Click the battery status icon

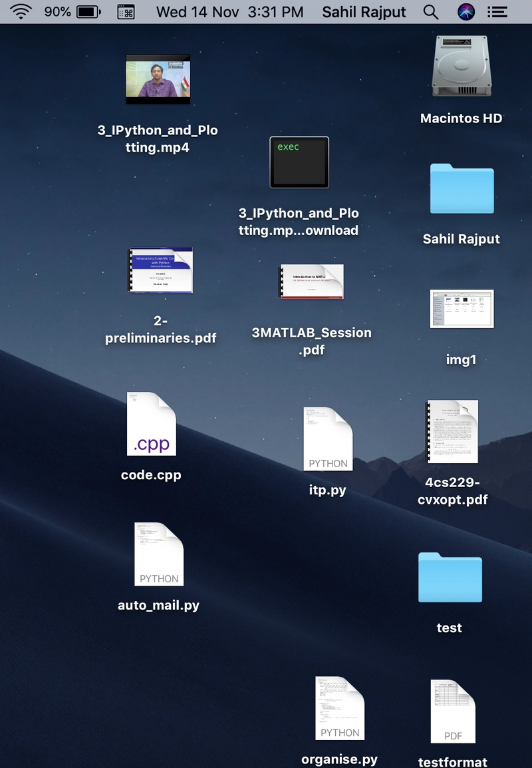click(x=88, y=12)
